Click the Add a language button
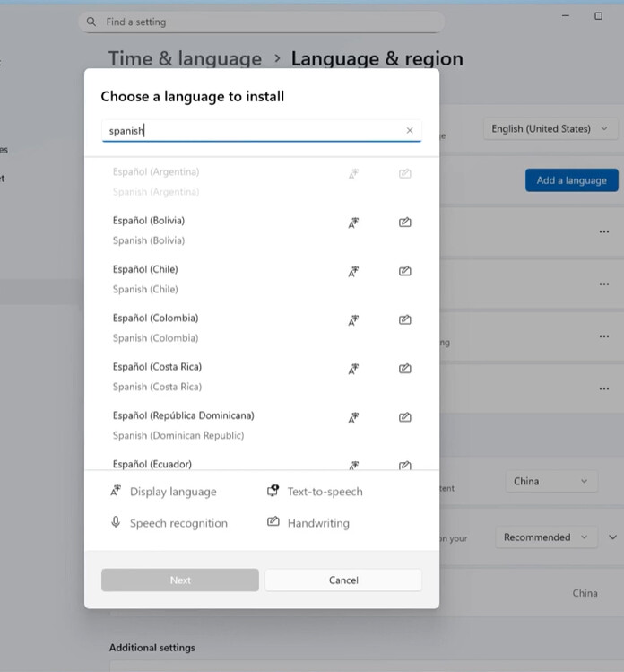The width and height of the screenshot is (624, 672). tap(571, 180)
